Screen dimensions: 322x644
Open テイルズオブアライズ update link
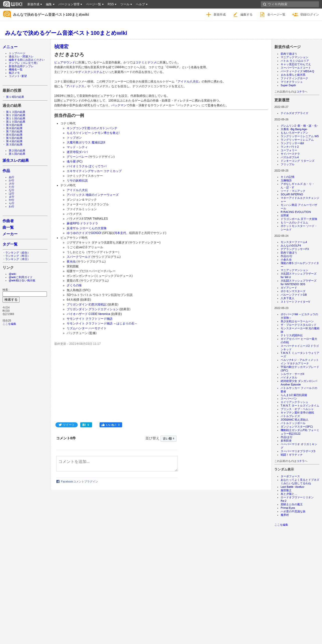pos(294,113)
